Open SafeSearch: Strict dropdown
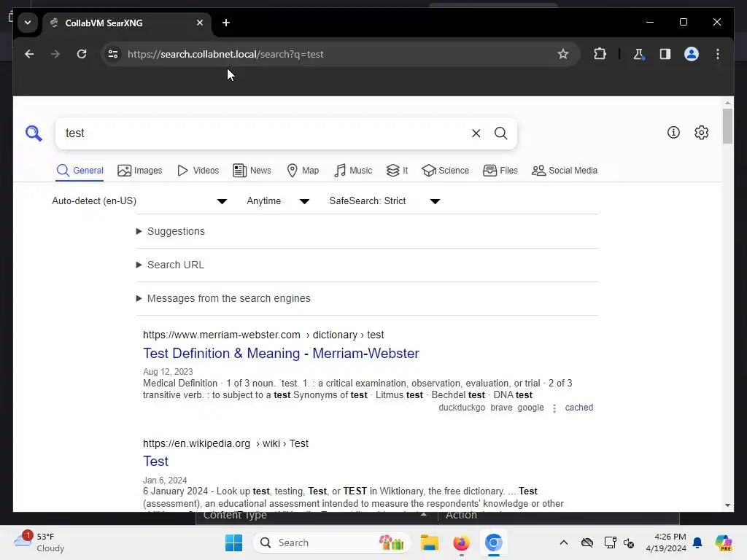This screenshot has height=560, width=747. point(384,201)
